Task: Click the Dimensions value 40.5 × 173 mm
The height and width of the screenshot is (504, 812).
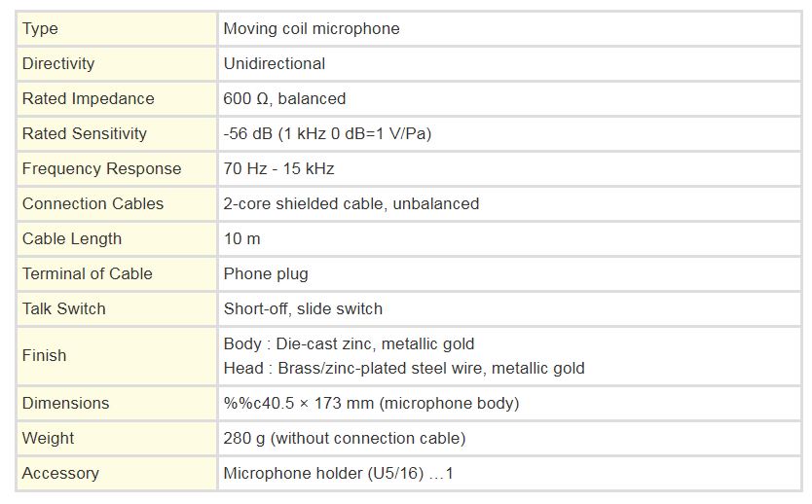Action: pyautogui.click(x=371, y=403)
